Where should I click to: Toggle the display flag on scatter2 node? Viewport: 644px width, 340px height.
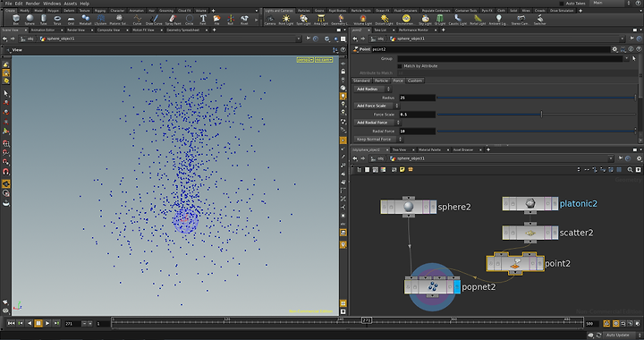point(555,233)
